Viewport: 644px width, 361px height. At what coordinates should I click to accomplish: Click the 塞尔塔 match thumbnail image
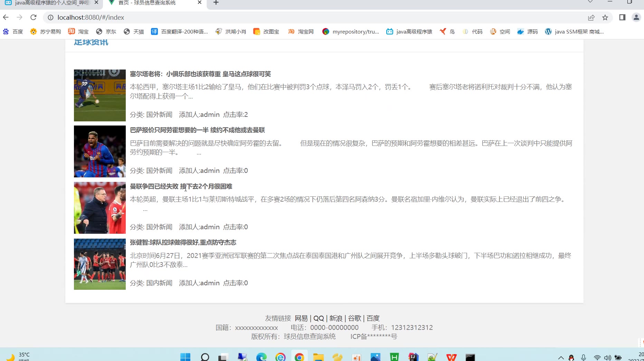pos(100,95)
